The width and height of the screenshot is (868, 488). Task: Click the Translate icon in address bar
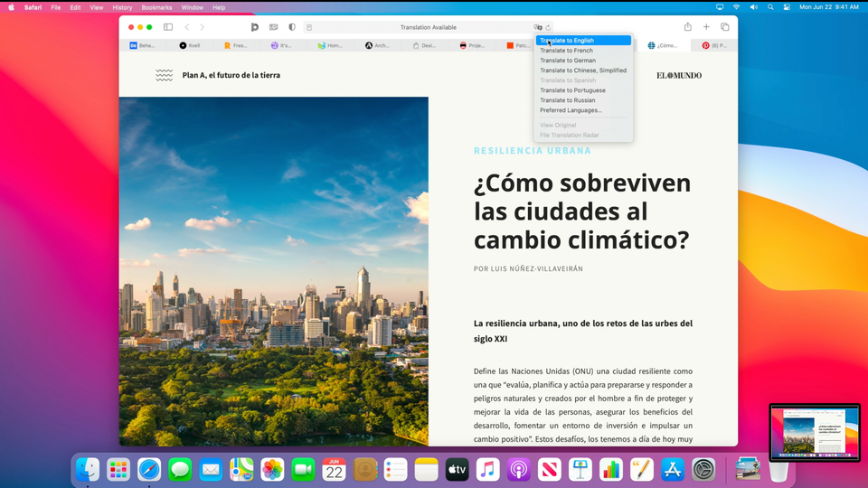click(x=537, y=27)
